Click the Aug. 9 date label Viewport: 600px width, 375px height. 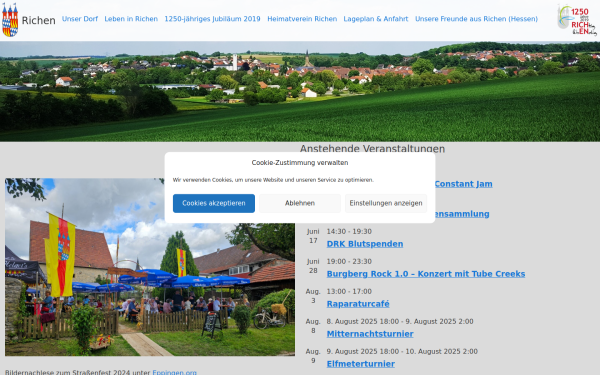pyautogui.click(x=313, y=356)
